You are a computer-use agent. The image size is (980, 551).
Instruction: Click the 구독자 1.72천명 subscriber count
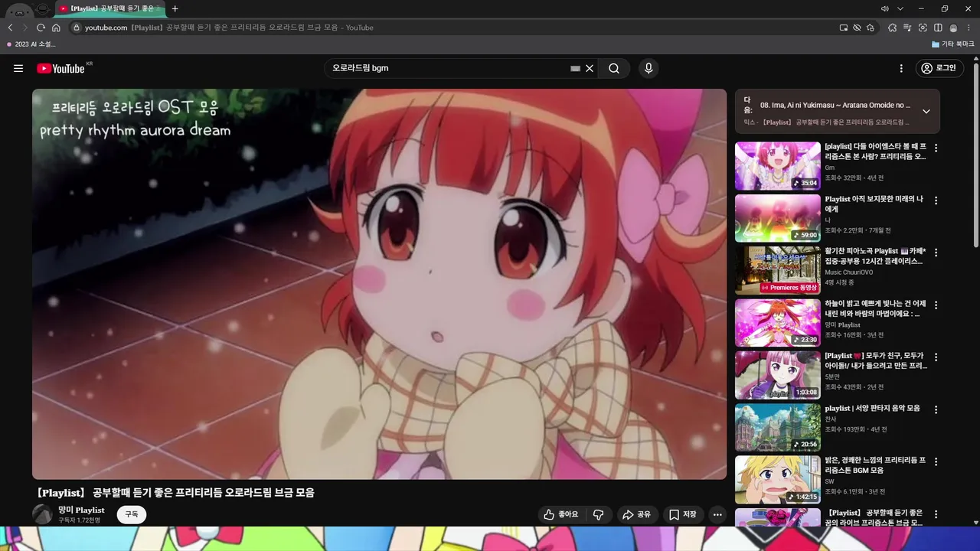tap(80, 520)
